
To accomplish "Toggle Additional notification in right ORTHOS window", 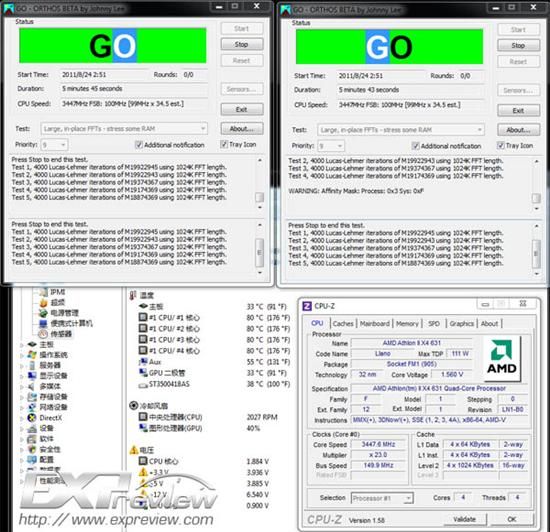I will click(447, 146).
